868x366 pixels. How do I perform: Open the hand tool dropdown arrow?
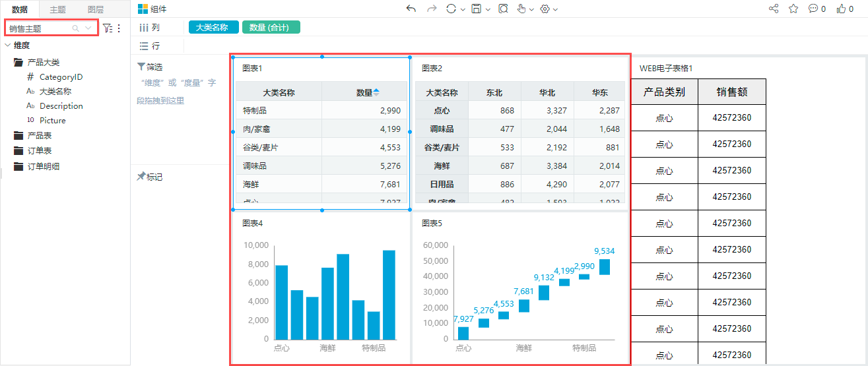pos(532,9)
